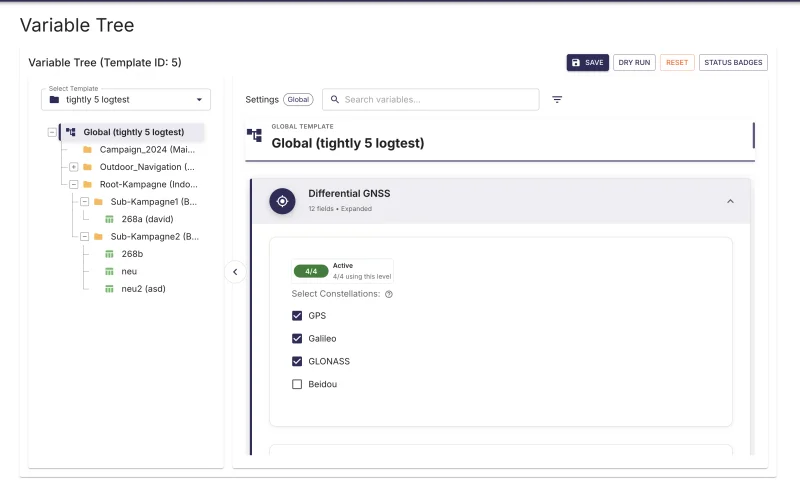The height and width of the screenshot is (490, 800).
Task: Collapse the Global tree node
Action: (x=52, y=132)
